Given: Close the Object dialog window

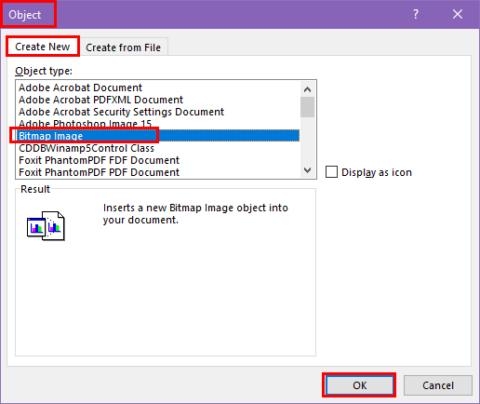Looking at the screenshot, I should (x=458, y=14).
